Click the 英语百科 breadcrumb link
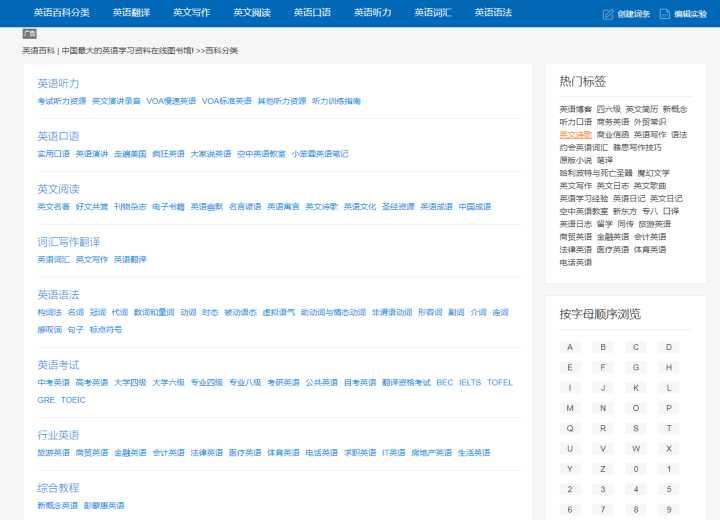 click(39, 51)
